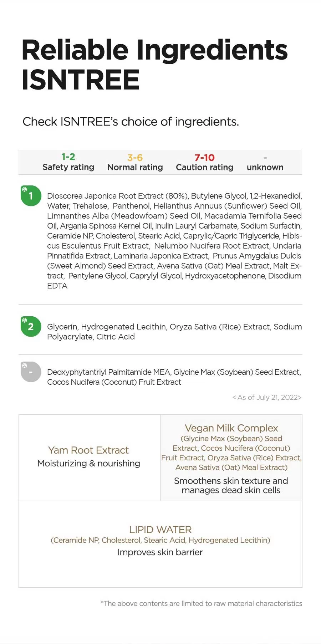The width and height of the screenshot is (321, 644).
Task: Open the Vegan Milk Complex heading
Action: [231, 428]
